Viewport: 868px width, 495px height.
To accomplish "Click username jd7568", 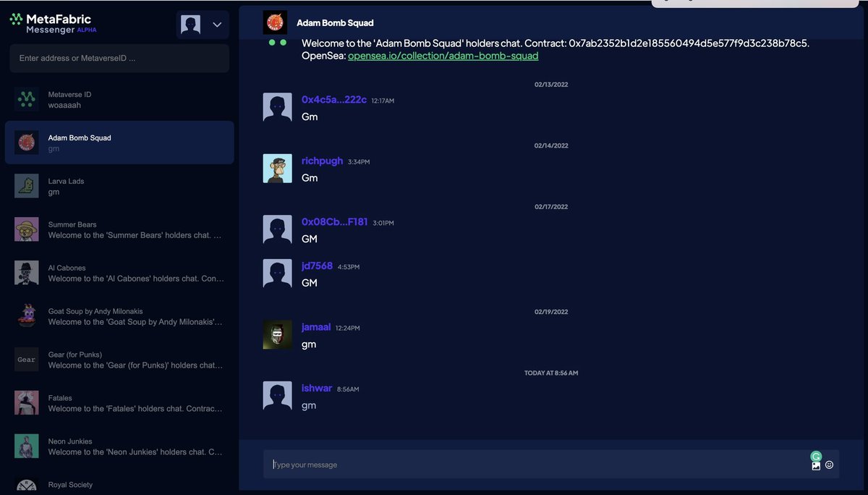I will 317,266.
